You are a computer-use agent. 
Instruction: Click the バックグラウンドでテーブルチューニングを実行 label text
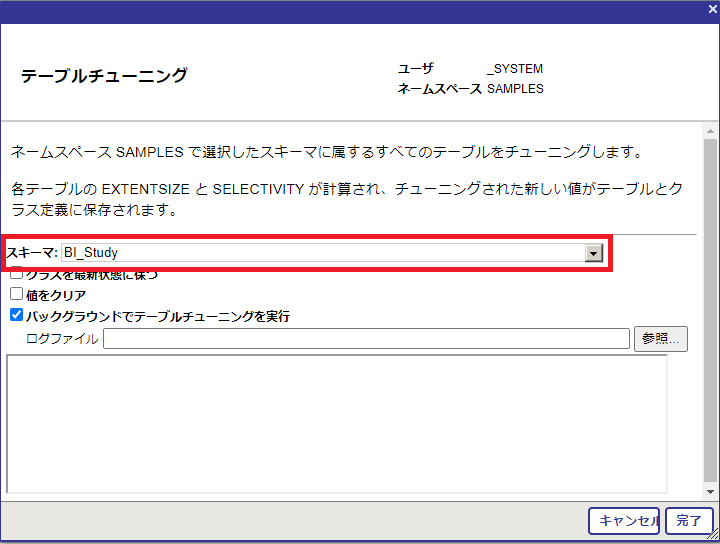(158, 316)
